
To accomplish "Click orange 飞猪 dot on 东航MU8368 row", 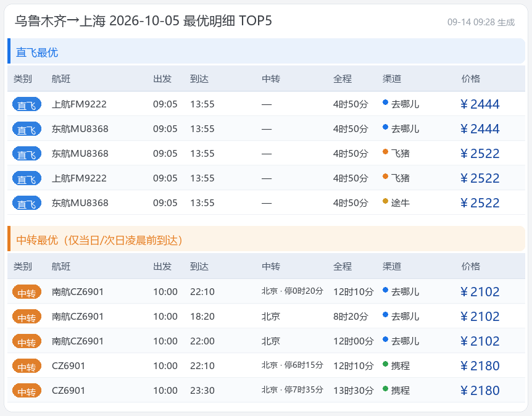I will point(385,152).
